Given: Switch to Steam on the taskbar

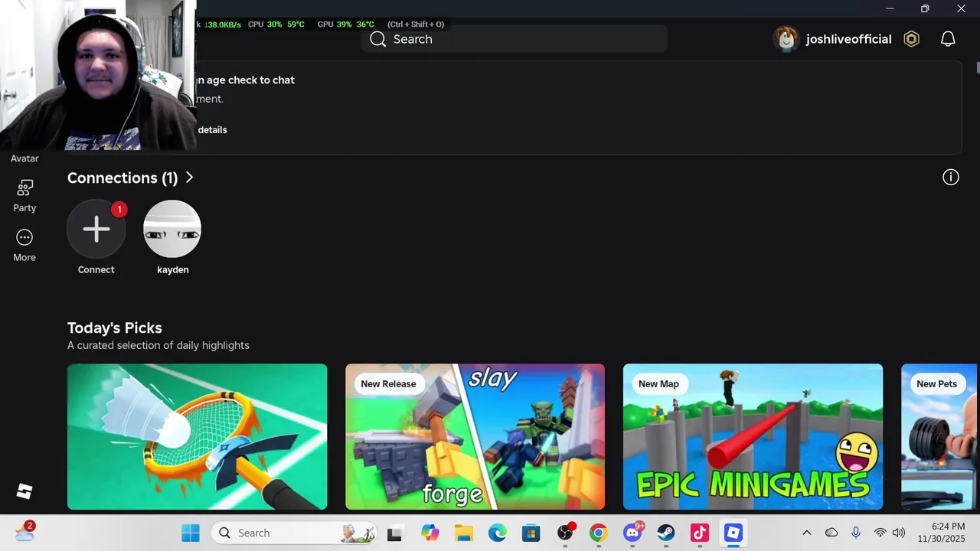Looking at the screenshot, I should (666, 533).
